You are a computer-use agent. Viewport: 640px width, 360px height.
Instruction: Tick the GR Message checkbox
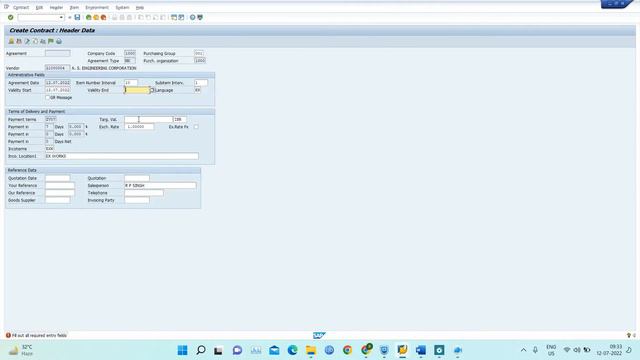[47, 98]
